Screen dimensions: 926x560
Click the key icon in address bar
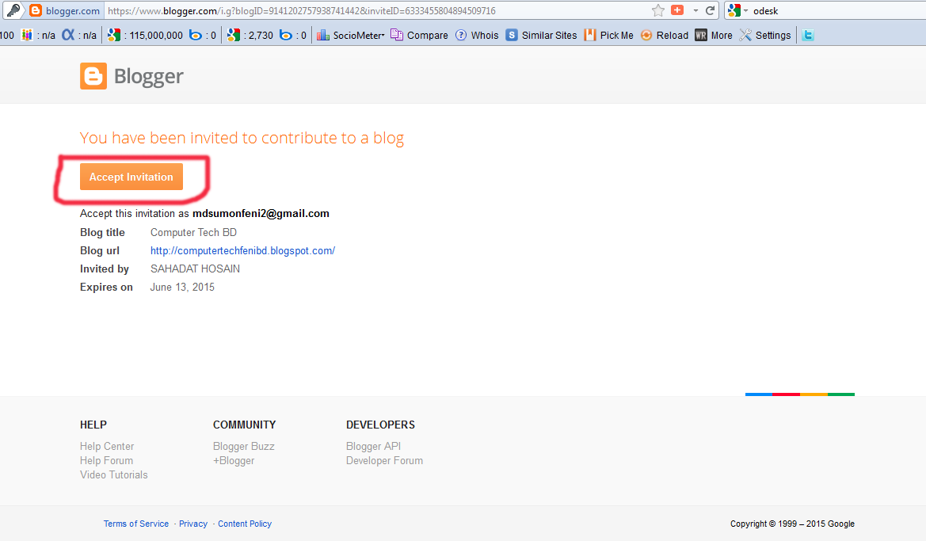click(13, 10)
